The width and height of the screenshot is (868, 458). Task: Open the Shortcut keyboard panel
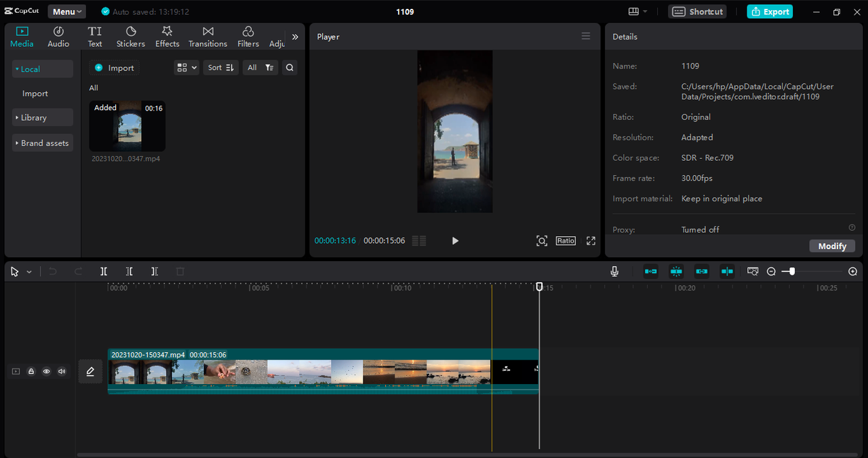tap(697, 12)
